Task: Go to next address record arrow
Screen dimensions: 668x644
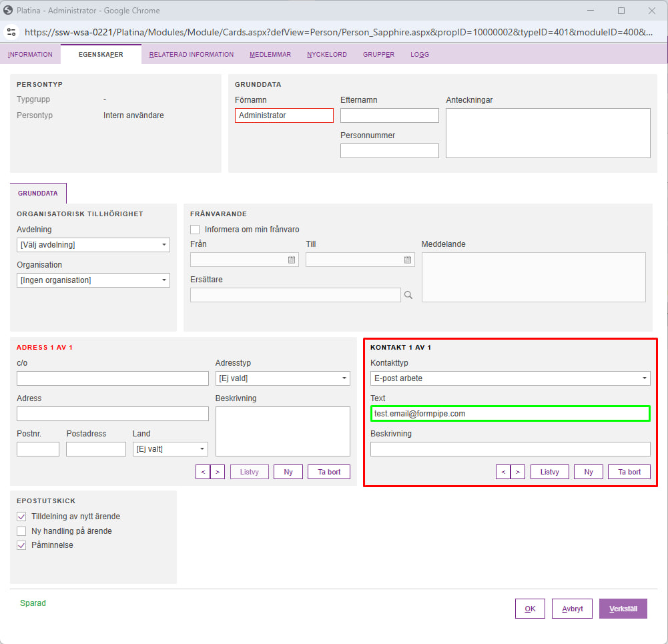Action: 218,472
